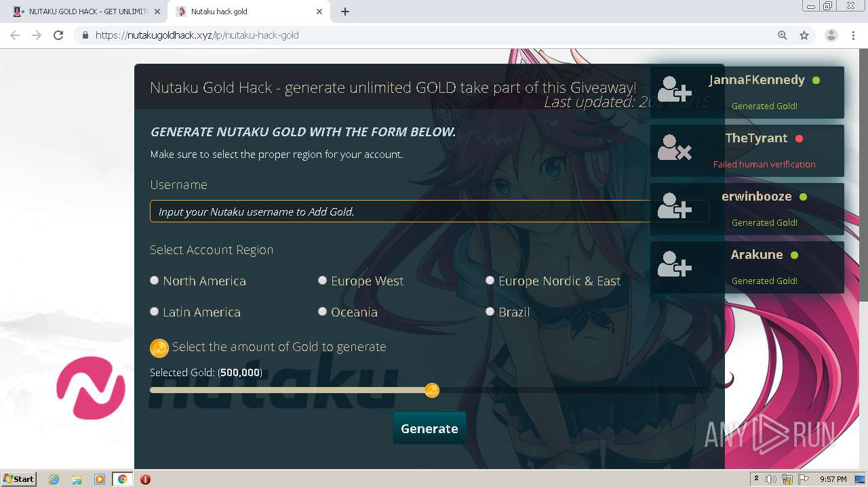This screenshot has height=488, width=868.
Task: Click the browser Forward arrow
Action: pos(37,35)
